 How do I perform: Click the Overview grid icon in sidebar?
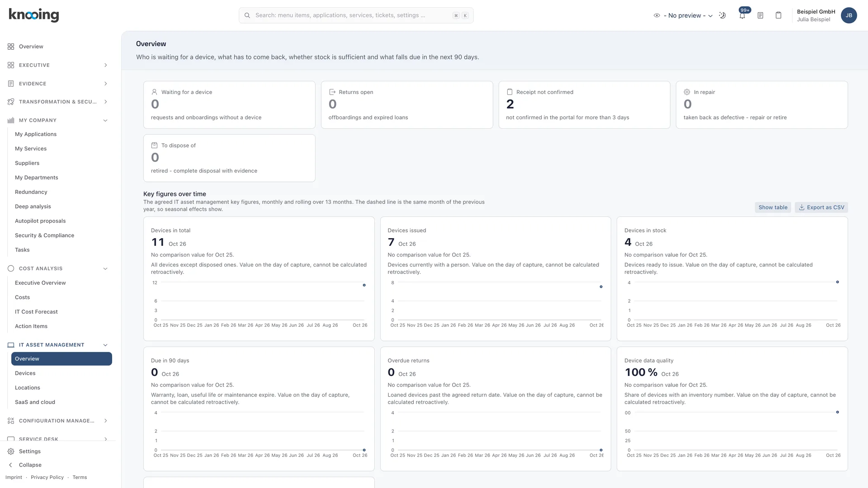pos(11,47)
